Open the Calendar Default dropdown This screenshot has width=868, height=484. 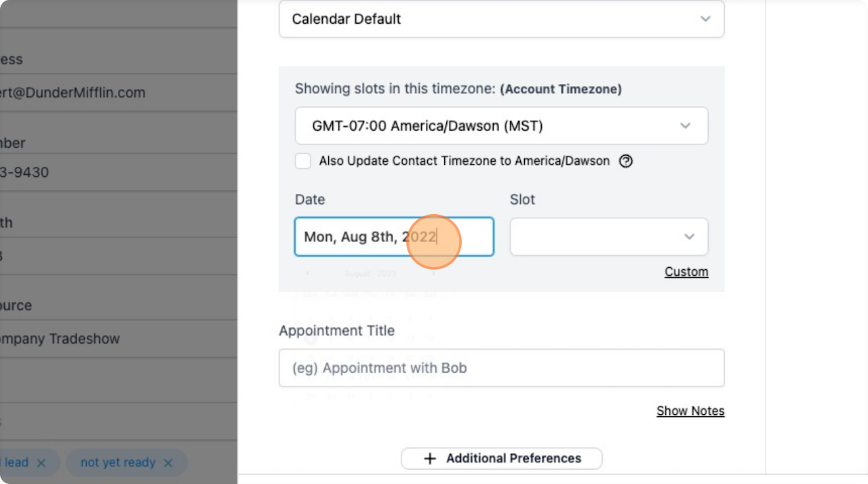click(501, 19)
